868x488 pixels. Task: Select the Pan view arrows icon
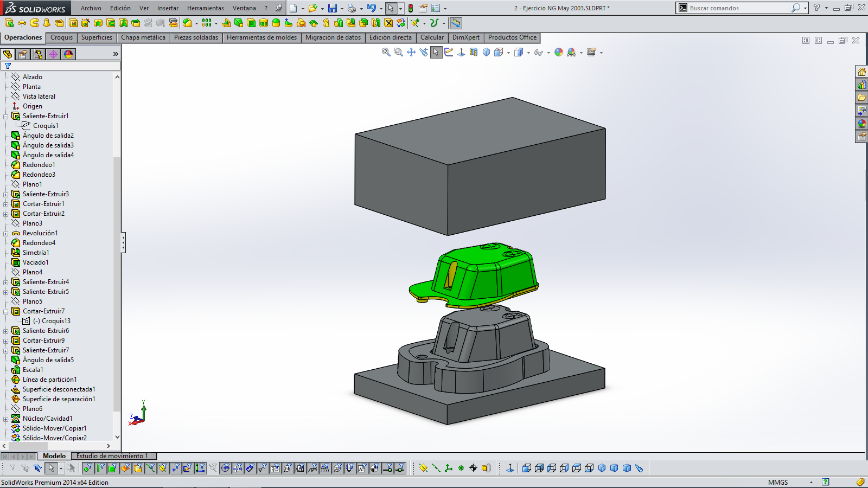pyautogui.click(x=411, y=53)
